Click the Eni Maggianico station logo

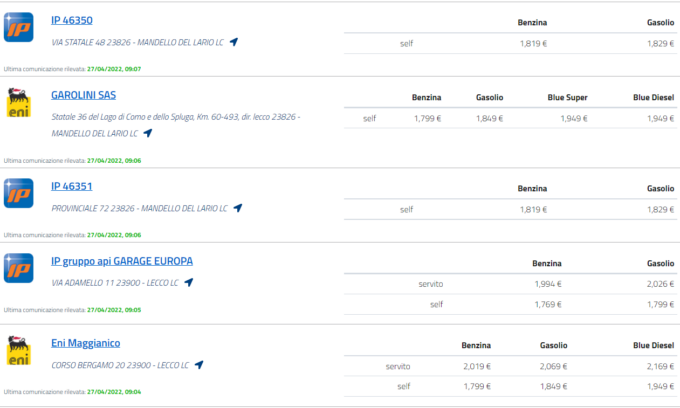click(x=19, y=352)
